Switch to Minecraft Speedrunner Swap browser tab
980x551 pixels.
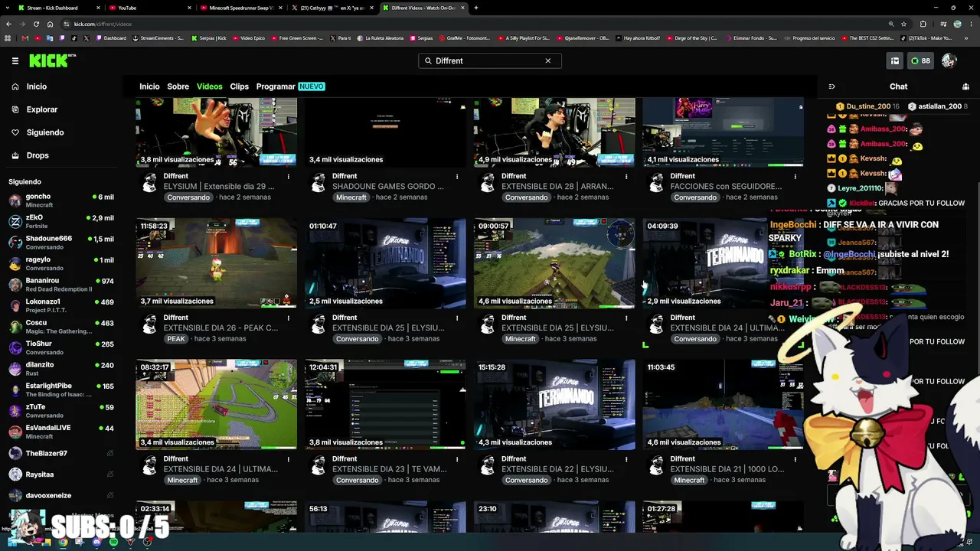[x=241, y=8]
